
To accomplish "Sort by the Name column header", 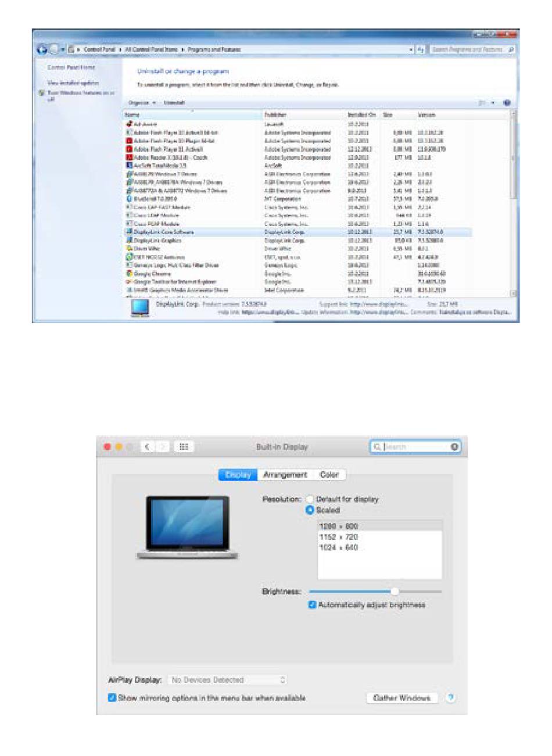I will (192, 115).
